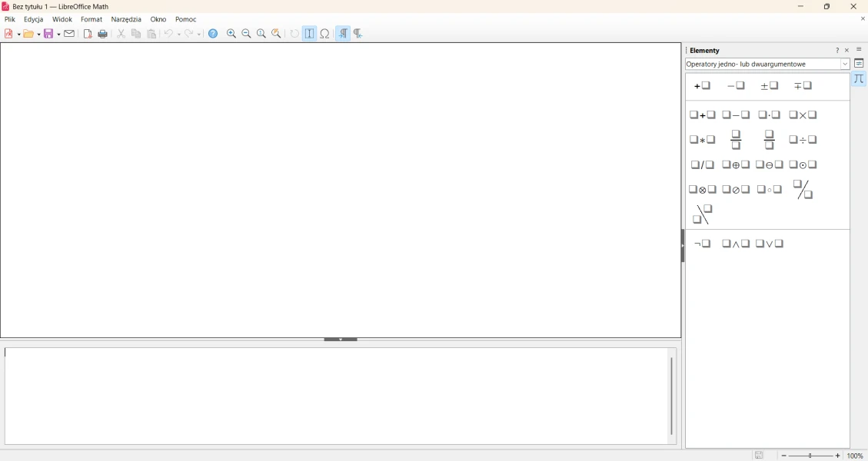Viewport: 868px width, 461px height.
Task: Click the Zoom In magnifier icon
Action: (x=231, y=34)
